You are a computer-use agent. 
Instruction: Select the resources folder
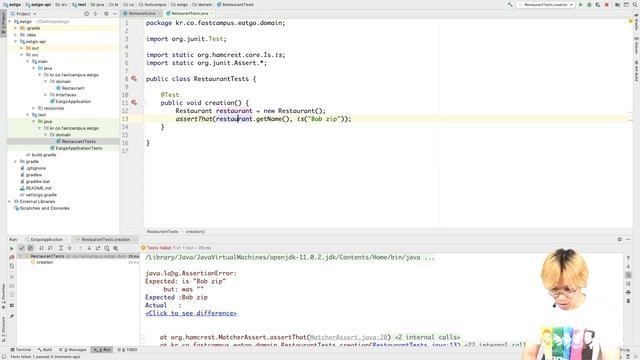[x=51, y=108]
